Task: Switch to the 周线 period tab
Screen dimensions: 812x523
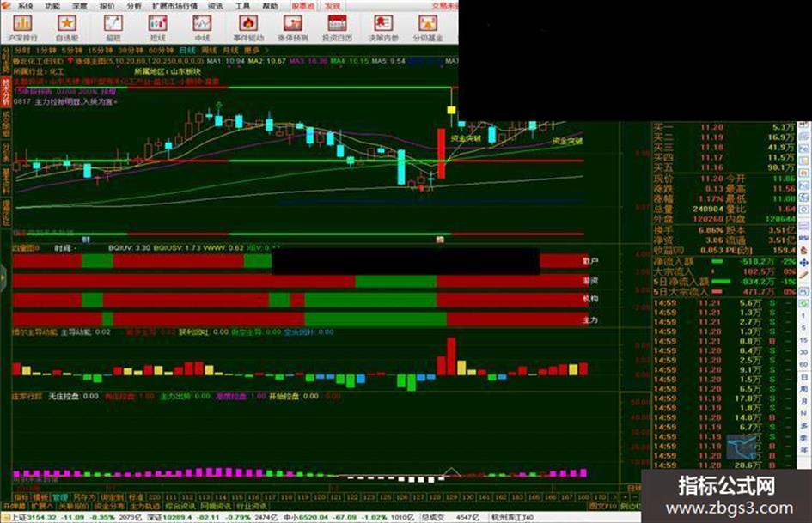Action: [209, 50]
